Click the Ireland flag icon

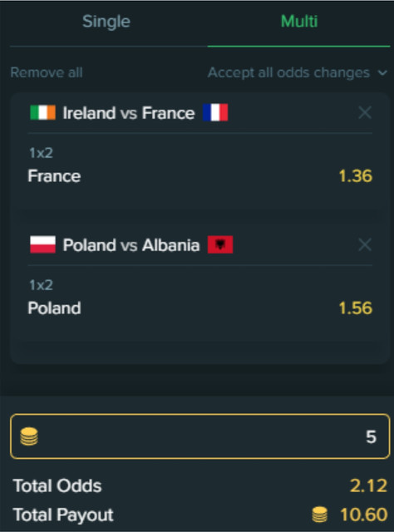[42, 113]
